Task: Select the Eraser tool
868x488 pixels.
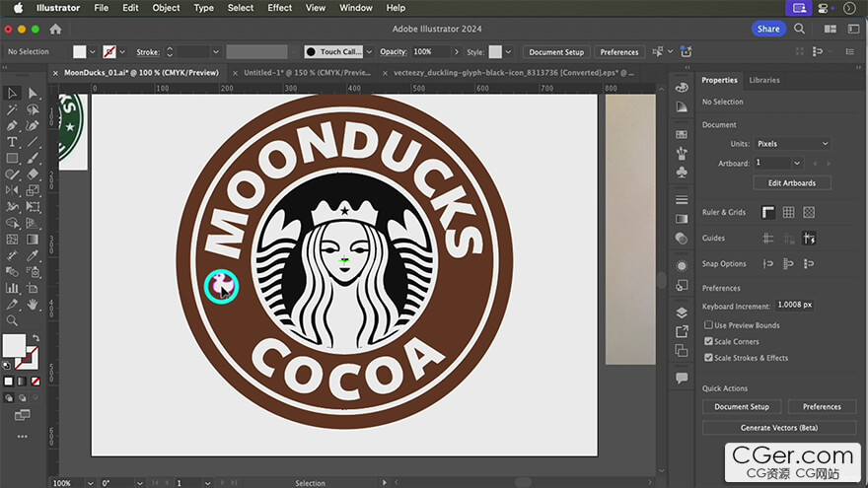Action: click(x=33, y=174)
